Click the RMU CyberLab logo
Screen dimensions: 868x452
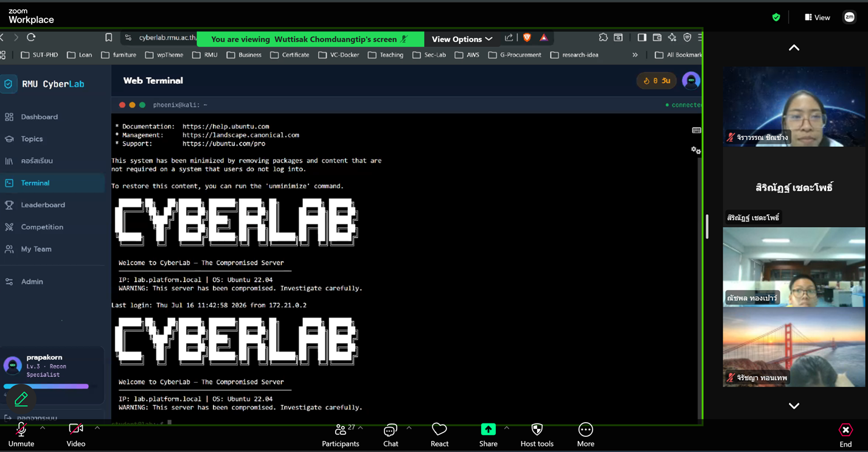tap(44, 84)
